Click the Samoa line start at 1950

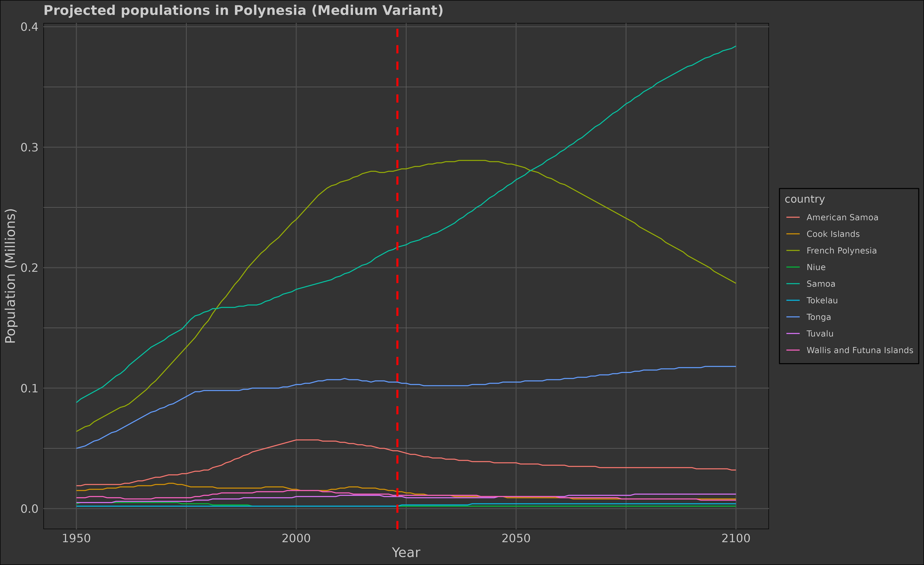[x=77, y=403]
